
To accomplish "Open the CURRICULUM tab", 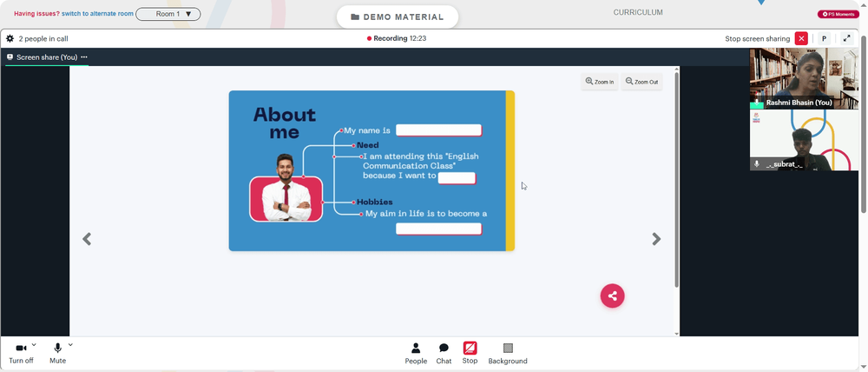I will point(638,12).
